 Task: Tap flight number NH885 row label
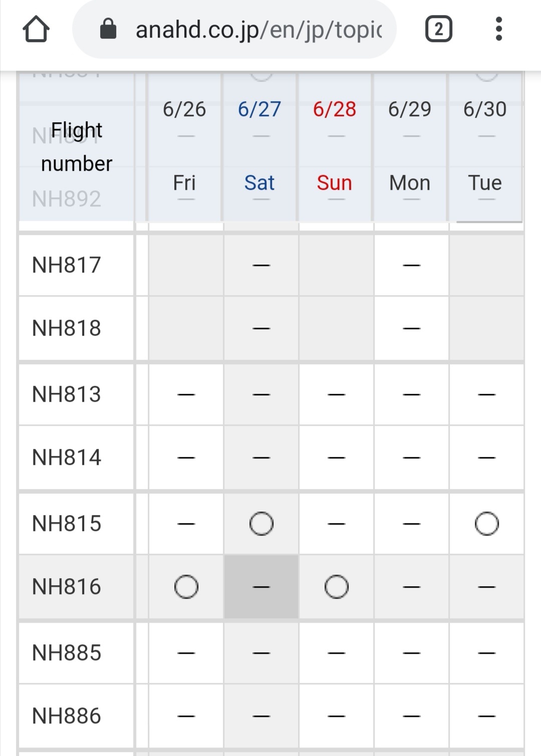point(67,653)
